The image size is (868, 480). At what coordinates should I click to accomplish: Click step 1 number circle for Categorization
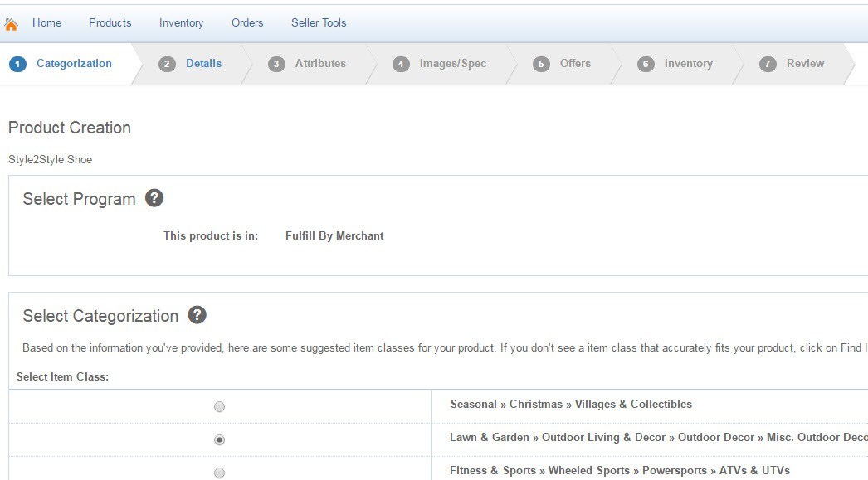click(18, 64)
